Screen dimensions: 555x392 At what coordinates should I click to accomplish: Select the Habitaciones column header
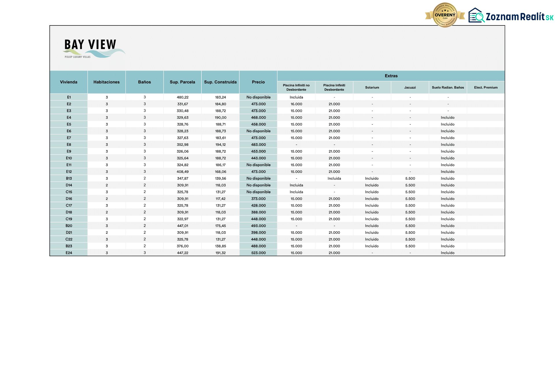[x=106, y=82]
